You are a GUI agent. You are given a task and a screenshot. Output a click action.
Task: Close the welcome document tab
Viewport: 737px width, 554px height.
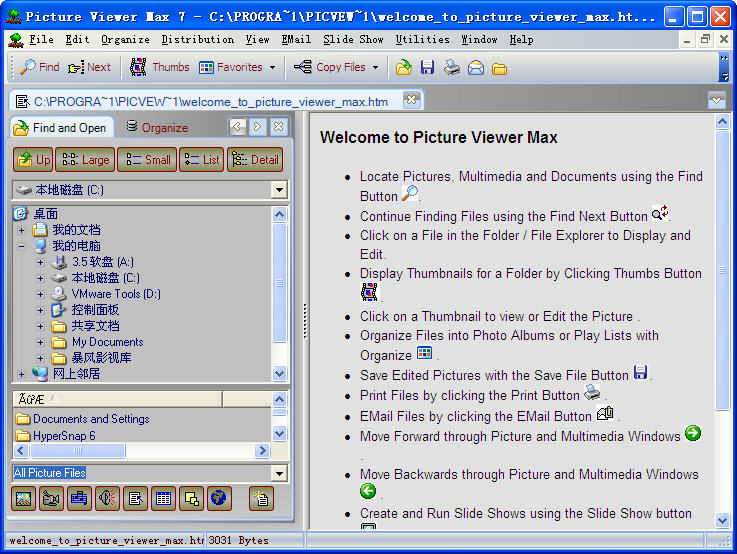tap(411, 100)
